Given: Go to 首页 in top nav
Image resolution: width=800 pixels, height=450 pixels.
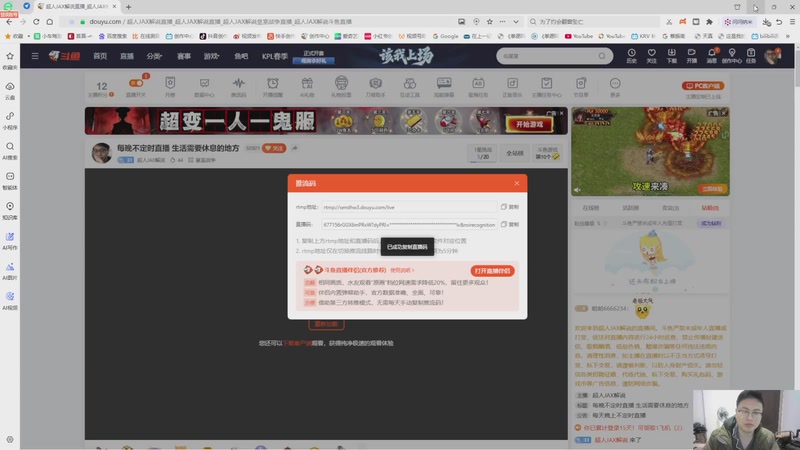Looking at the screenshot, I should (x=100, y=56).
